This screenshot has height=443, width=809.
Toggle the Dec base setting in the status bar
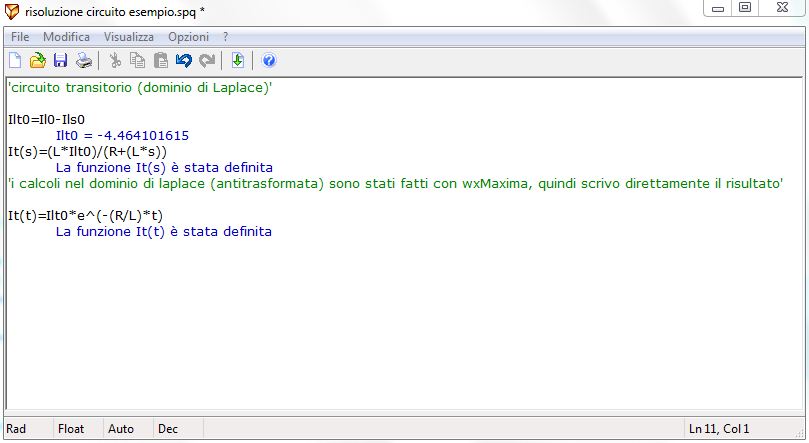click(x=168, y=429)
